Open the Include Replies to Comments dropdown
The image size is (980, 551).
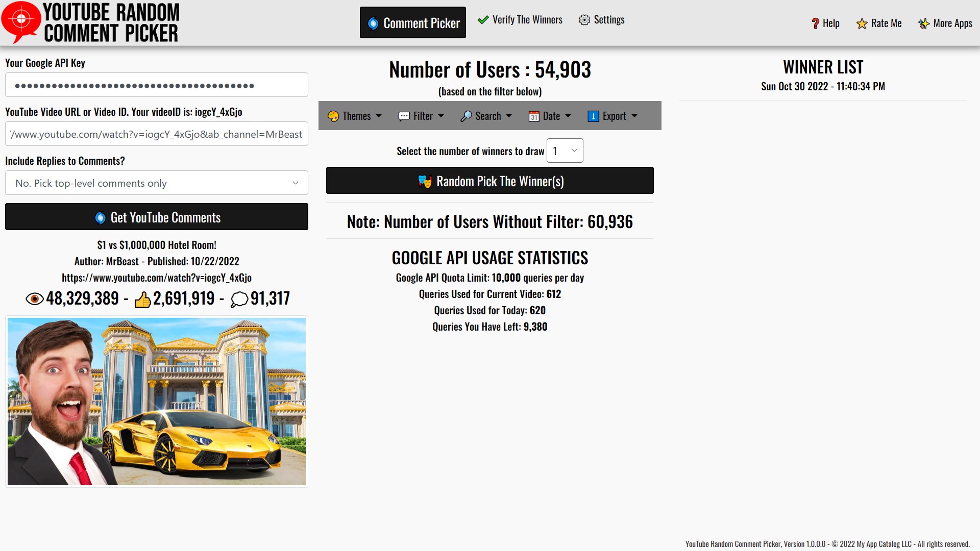[157, 183]
